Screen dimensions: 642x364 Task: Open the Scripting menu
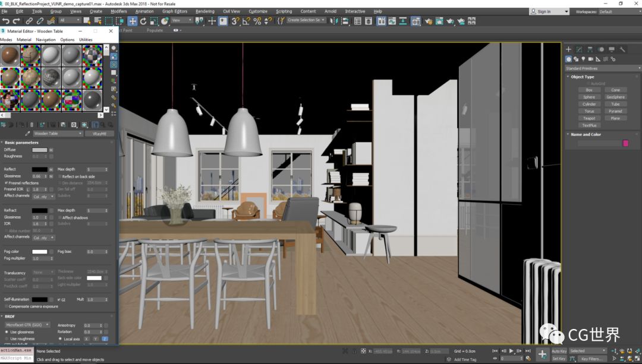pyautogui.click(x=284, y=11)
